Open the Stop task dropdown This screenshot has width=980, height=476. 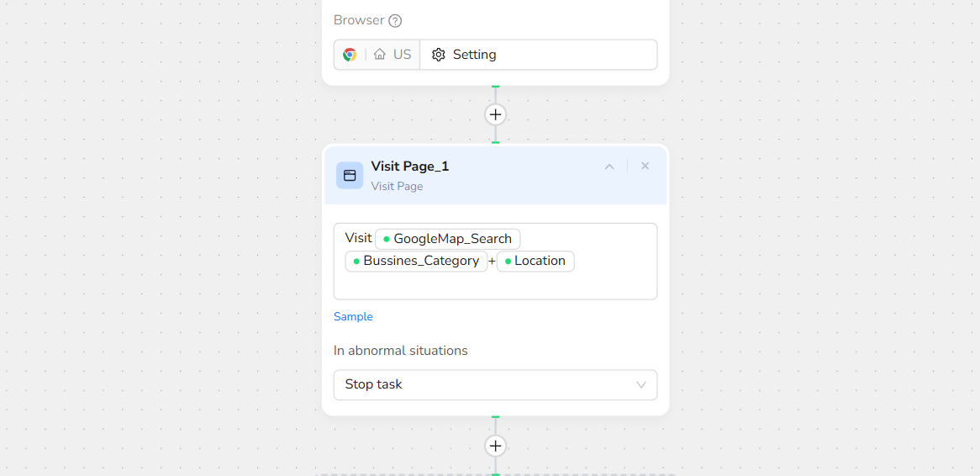coord(495,384)
